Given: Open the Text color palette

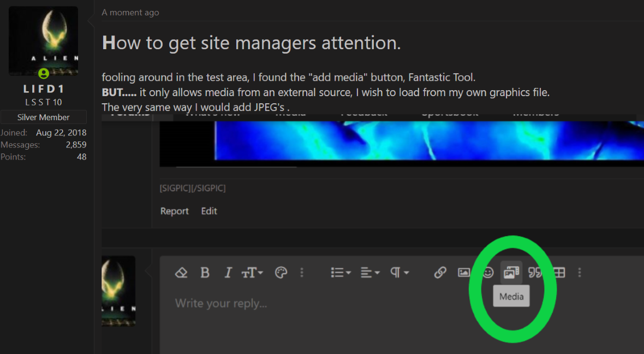Looking at the screenshot, I should (x=281, y=273).
